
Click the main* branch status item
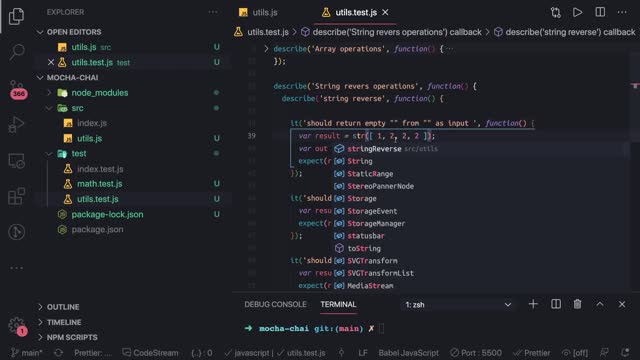(x=27, y=353)
